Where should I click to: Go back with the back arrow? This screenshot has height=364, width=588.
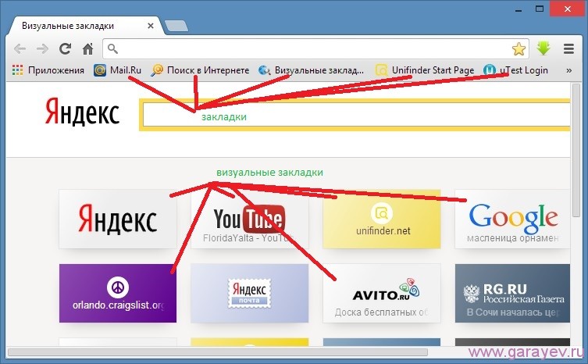coord(20,48)
